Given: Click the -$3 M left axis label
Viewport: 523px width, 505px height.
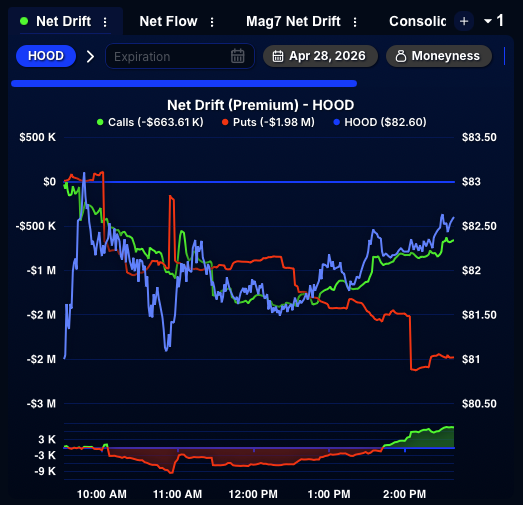Looking at the screenshot, I should point(41,404).
